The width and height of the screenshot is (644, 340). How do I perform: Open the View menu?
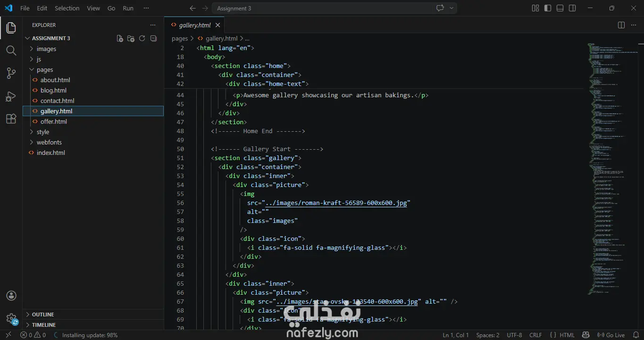coord(93,8)
